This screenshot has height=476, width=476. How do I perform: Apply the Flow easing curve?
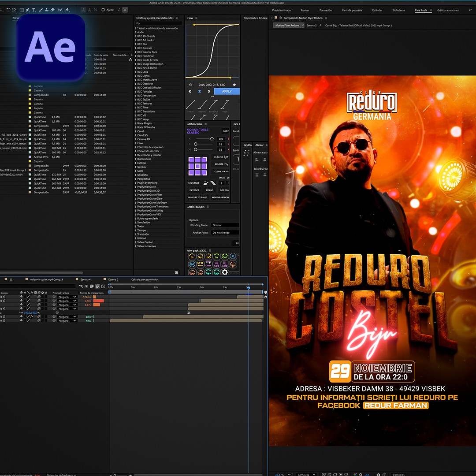pos(227,91)
